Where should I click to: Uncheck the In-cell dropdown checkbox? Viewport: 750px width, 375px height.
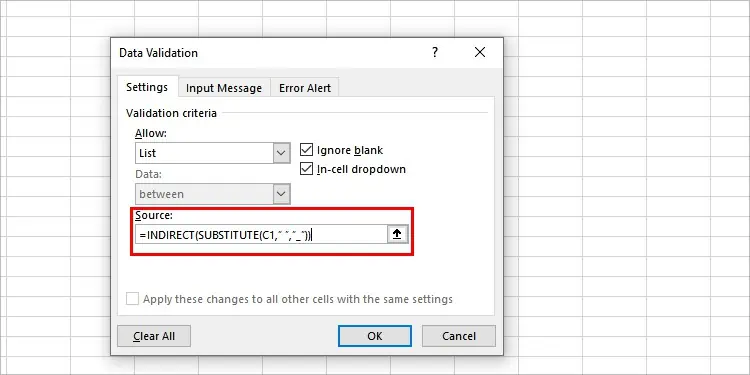point(306,169)
